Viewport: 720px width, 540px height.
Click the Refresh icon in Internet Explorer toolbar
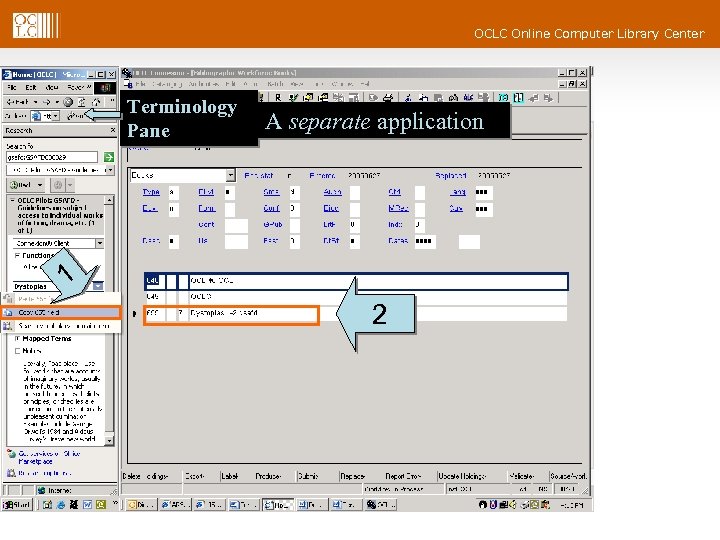(x=82, y=102)
